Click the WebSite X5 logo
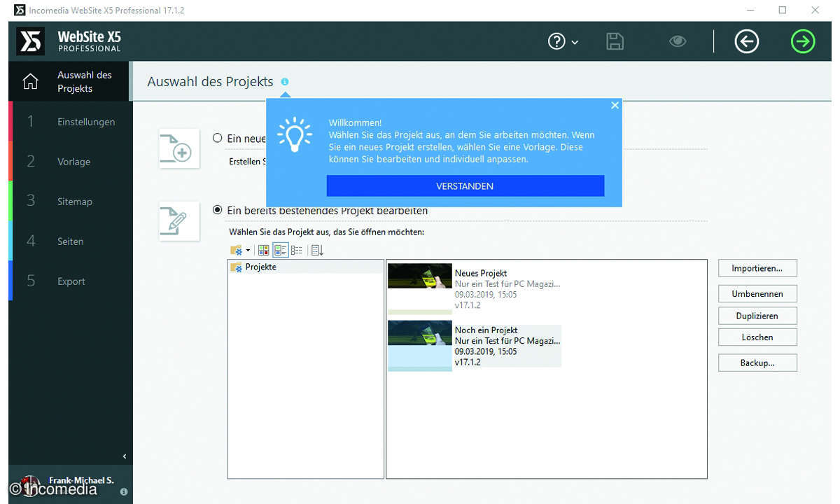Image resolution: width=840 pixels, height=504 pixels. pos(30,42)
